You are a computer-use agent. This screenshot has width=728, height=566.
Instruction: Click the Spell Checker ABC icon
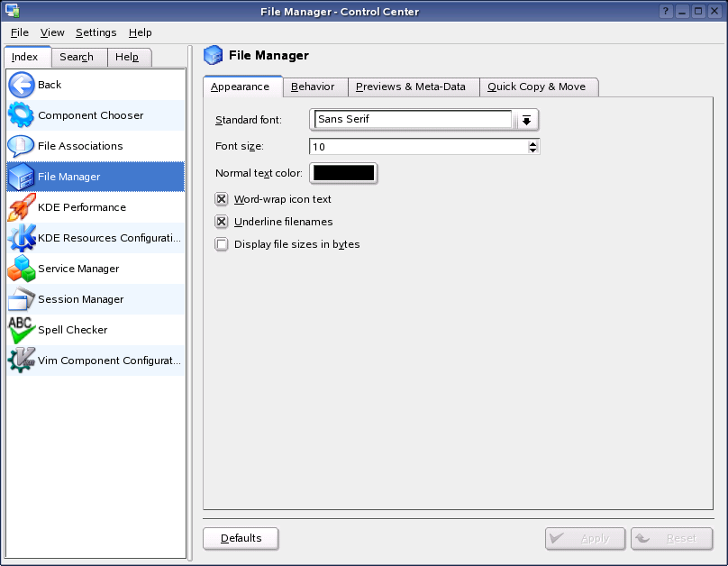22,330
